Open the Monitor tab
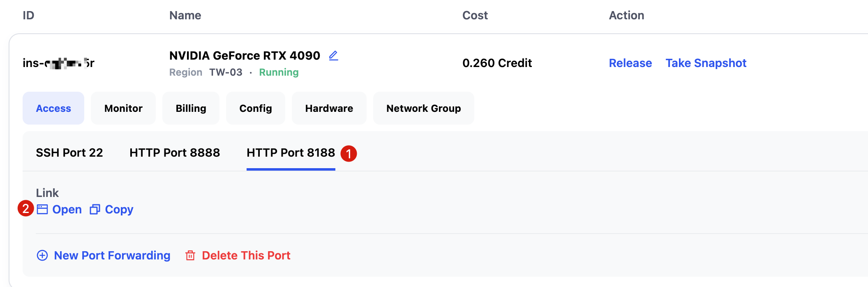 click(123, 108)
